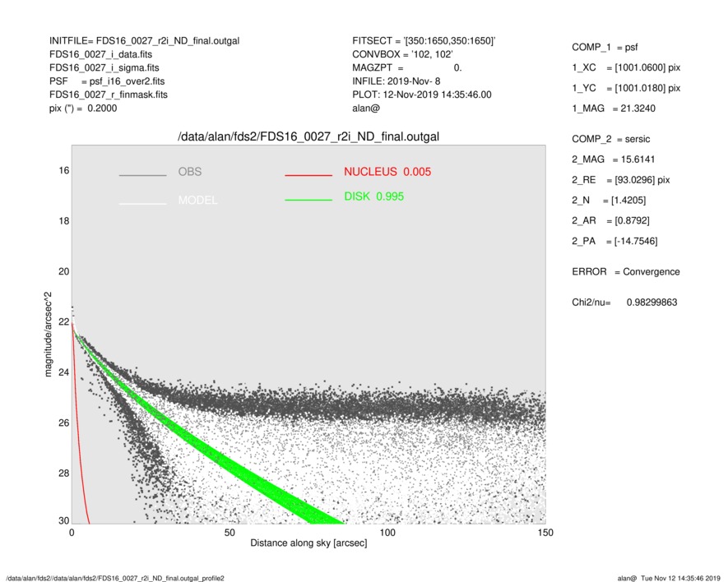Click the COMP_1 = psf entry
728x582 pixels.
605,48
